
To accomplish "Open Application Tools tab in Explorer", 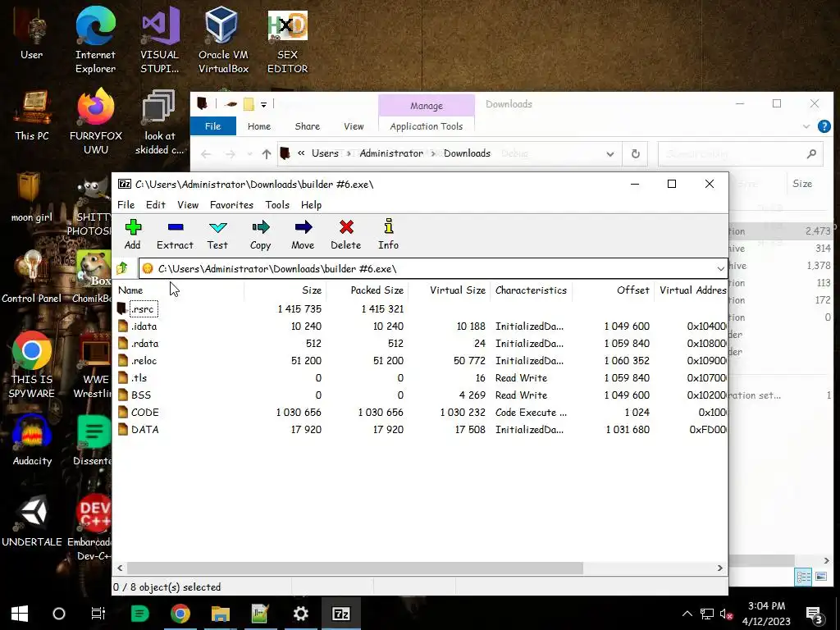I will click(427, 126).
